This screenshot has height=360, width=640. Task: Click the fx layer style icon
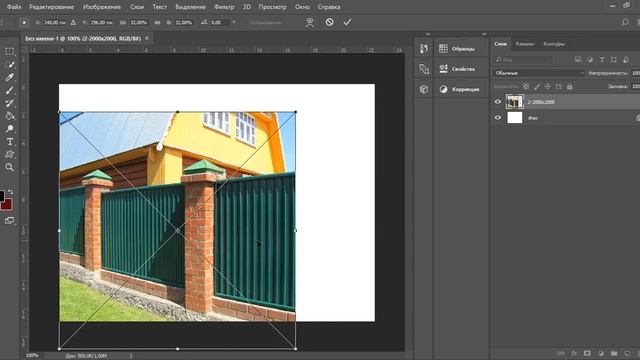click(574, 353)
